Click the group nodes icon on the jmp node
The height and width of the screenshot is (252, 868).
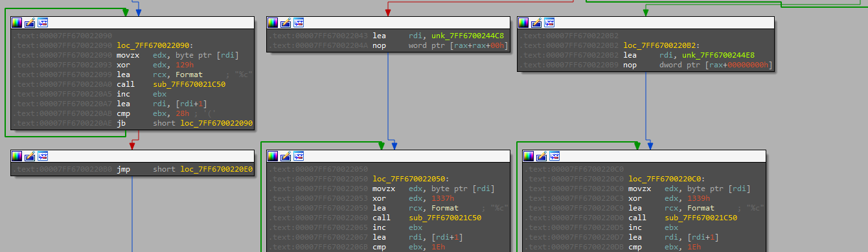tap(43, 156)
